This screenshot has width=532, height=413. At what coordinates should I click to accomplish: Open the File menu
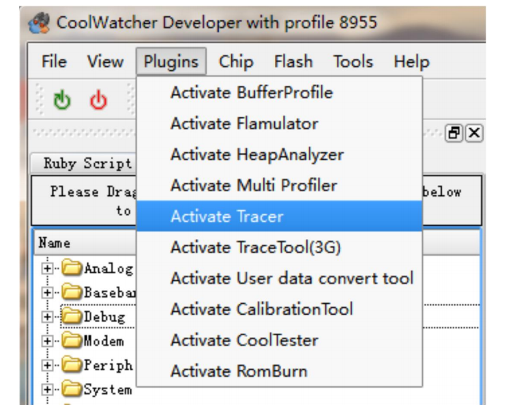pyautogui.click(x=54, y=61)
